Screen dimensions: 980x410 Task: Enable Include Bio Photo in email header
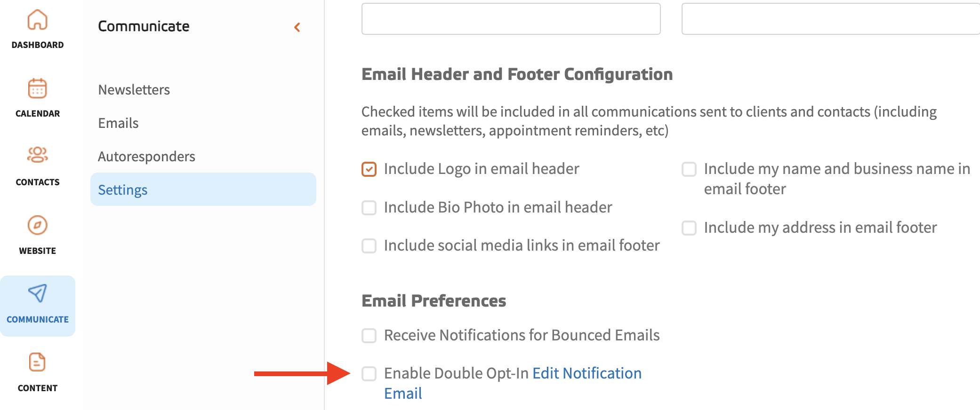pyautogui.click(x=369, y=208)
